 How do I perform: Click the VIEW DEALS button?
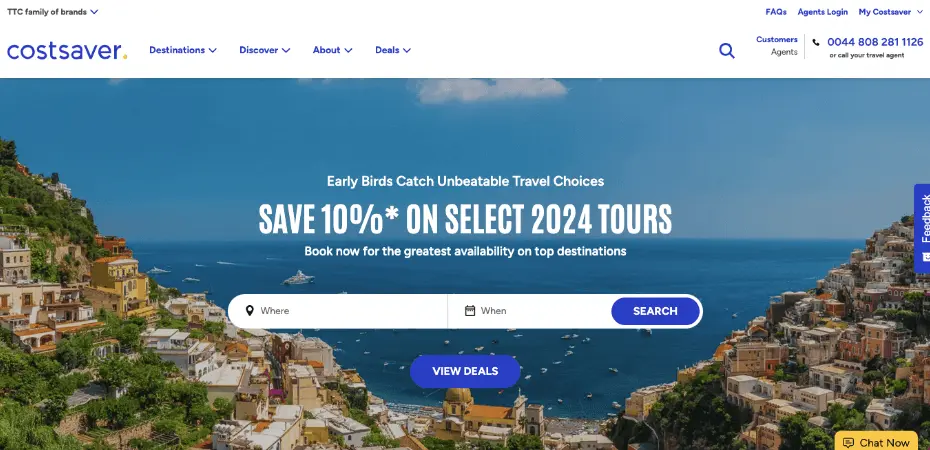pos(465,371)
